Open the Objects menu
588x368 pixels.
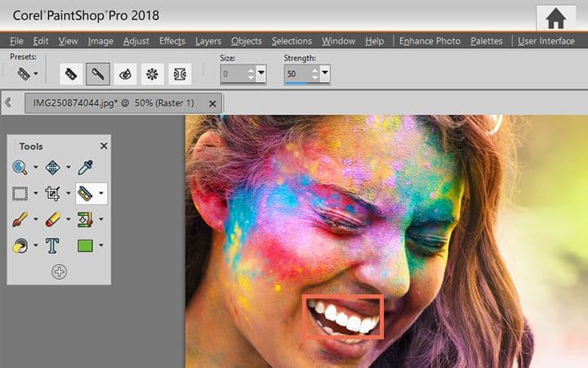[247, 41]
